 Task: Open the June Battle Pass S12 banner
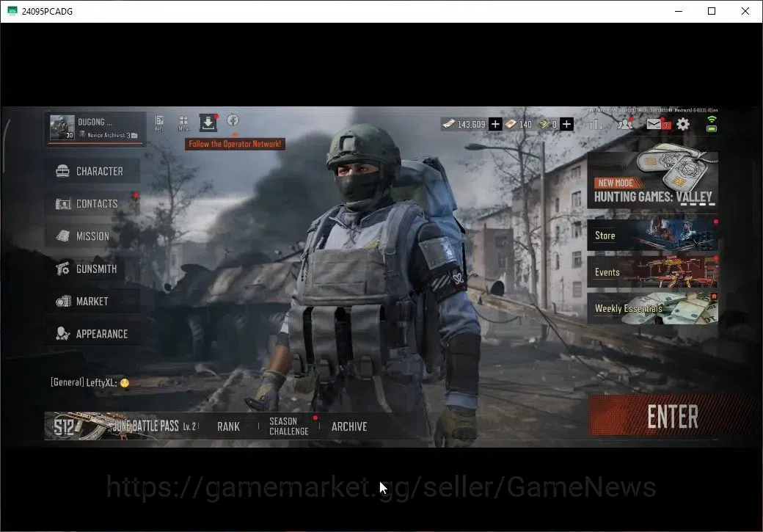(x=123, y=426)
